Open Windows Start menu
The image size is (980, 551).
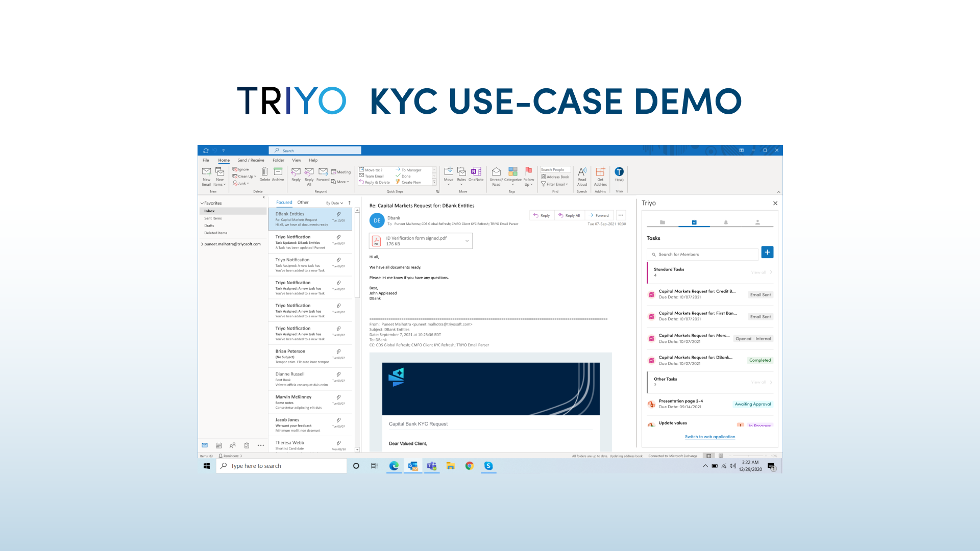207,466
